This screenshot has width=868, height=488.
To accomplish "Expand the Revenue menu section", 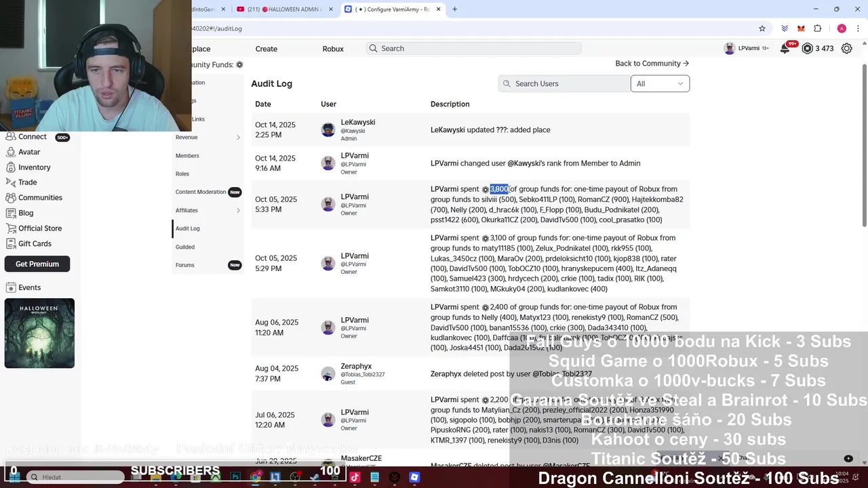I will tap(207, 138).
